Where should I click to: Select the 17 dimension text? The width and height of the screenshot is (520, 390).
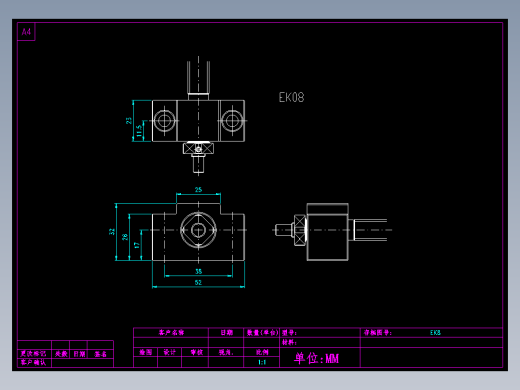(x=137, y=245)
